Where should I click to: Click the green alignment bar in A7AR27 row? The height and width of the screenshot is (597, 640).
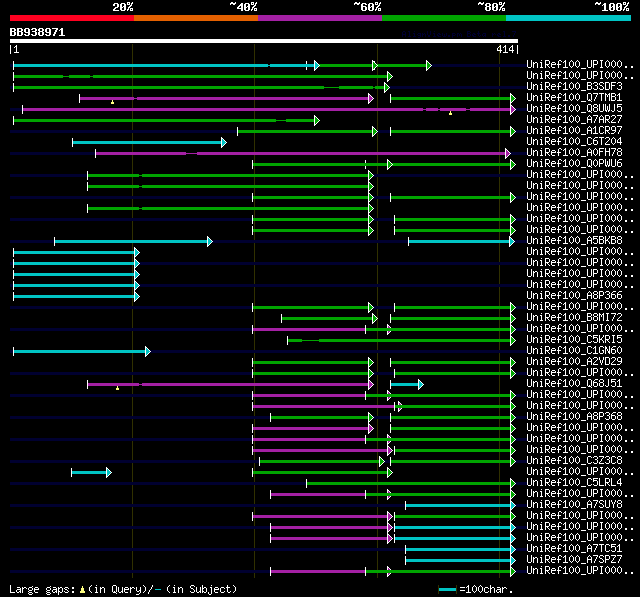coord(167,120)
